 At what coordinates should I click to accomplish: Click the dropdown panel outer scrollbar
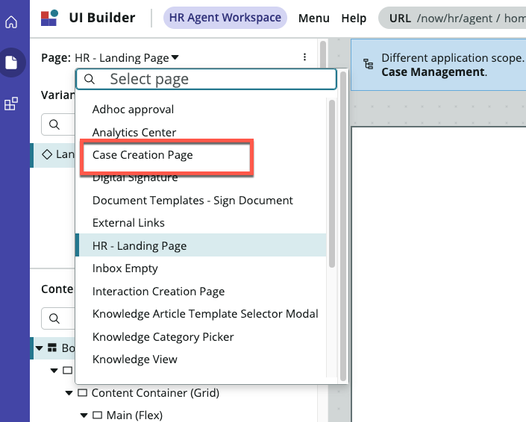343,226
